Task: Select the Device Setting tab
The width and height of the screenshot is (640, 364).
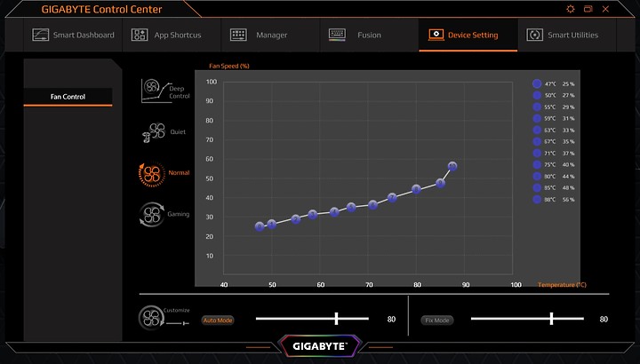Action: click(x=468, y=35)
